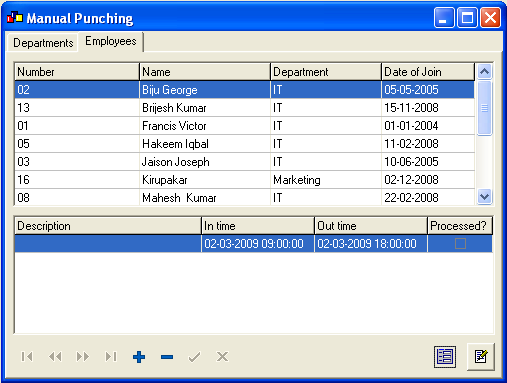Go to last record navigator button
This screenshot has height=383, width=507.
pyautogui.click(x=111, y=357)
